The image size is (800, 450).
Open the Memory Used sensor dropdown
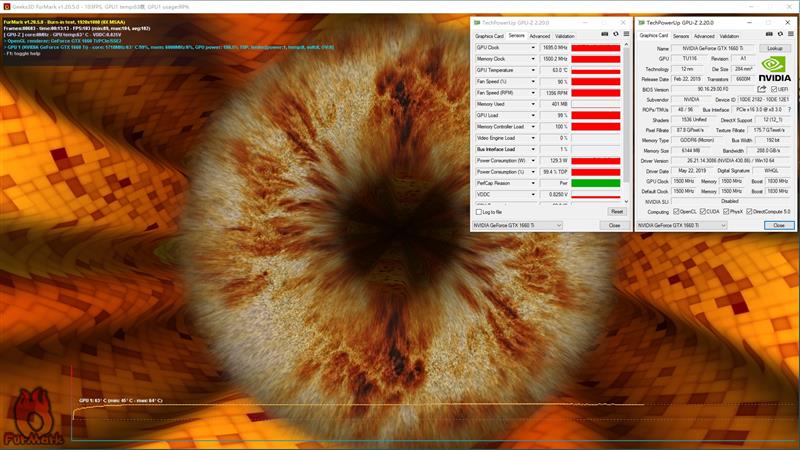click(x=533, y=104)
